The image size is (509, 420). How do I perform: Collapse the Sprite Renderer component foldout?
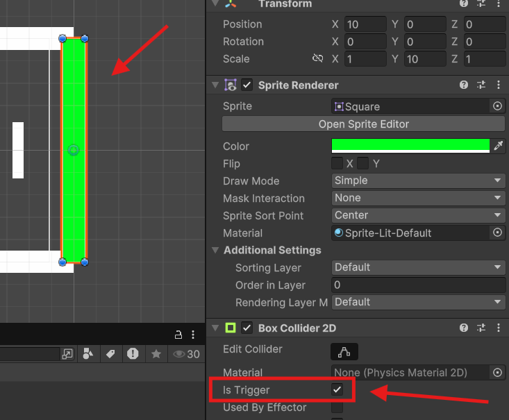215,85
